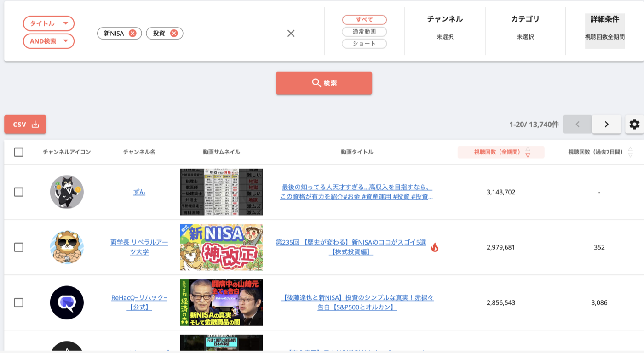Image resolution: width=644 pixels, height=353 pixels.
Task: Open ずん channel name link
Action: point(139,192)
